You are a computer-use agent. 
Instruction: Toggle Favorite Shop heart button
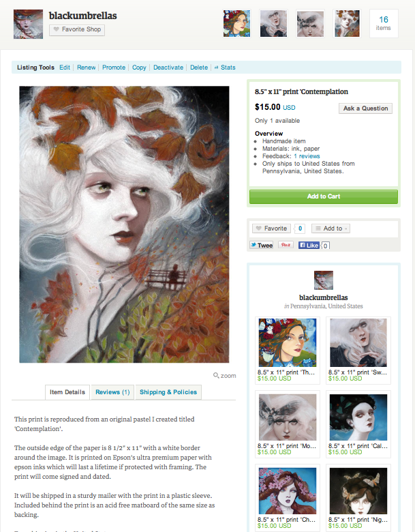click(77, 30)
